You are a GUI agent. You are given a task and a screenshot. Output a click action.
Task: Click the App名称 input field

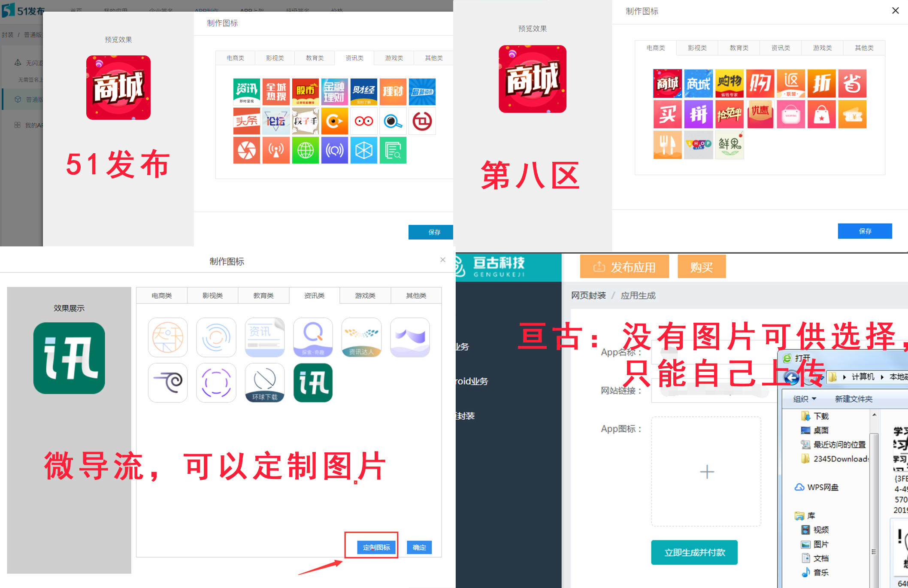(x=714, y=353)
